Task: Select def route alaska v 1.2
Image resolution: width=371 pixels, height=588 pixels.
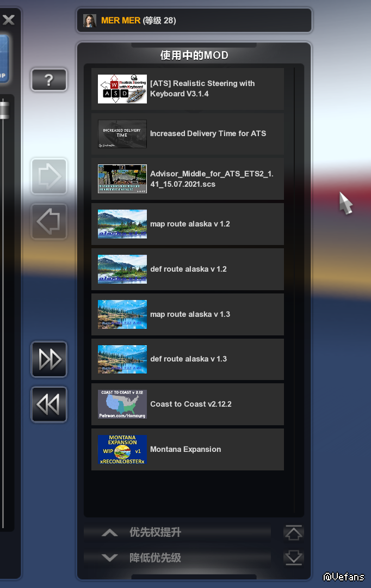Action: 187,269
